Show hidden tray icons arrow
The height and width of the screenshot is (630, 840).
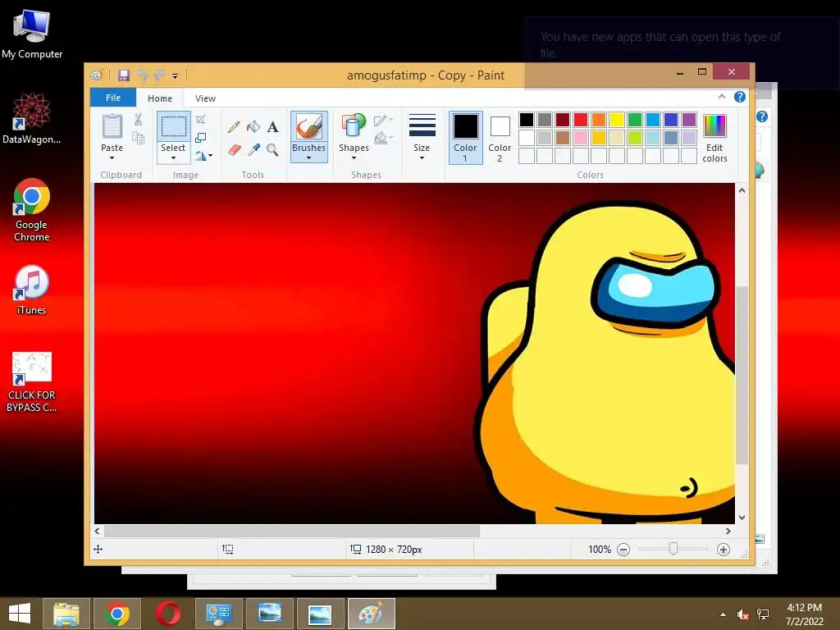click(724, 614)
